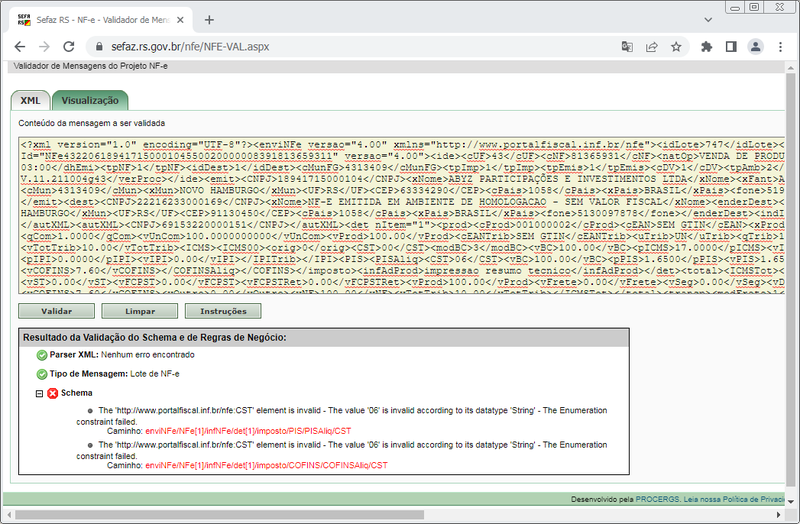
Task: Reload the Sefaz page
Action: (x=69, y=47)
